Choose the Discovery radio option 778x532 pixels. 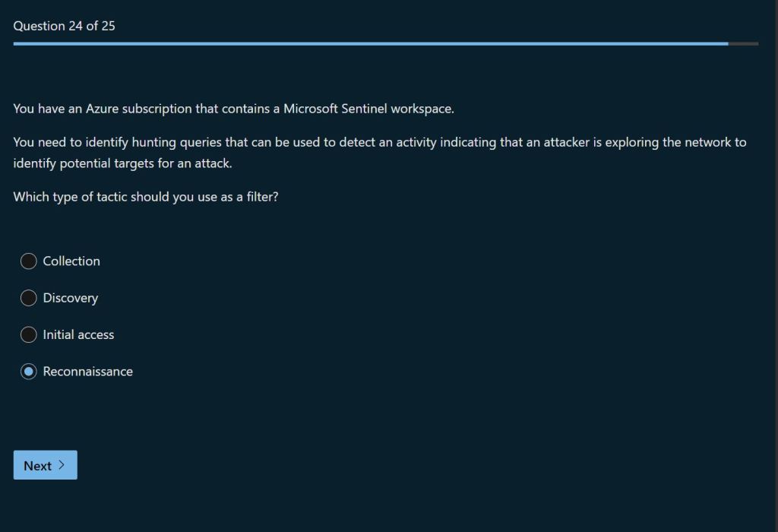click(29, 298)
